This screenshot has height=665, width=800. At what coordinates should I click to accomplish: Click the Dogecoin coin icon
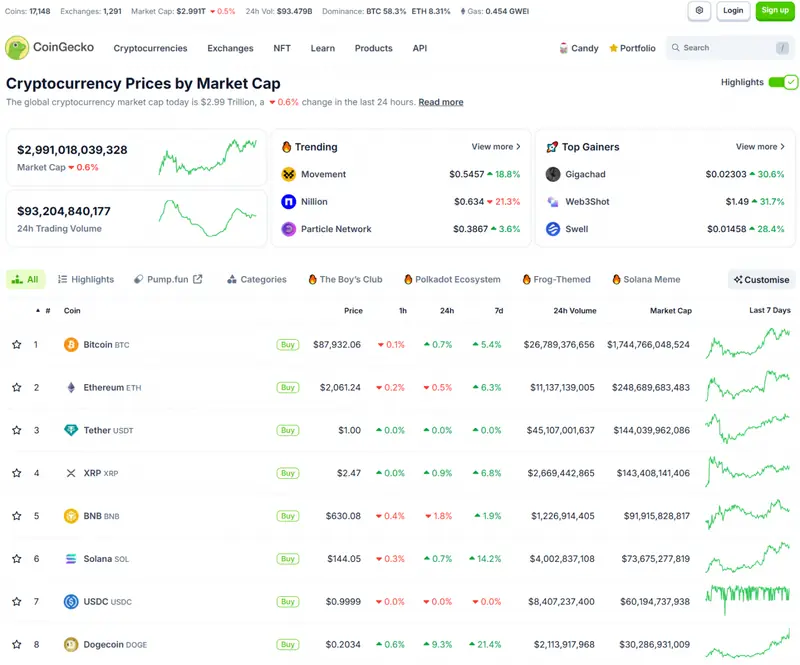point(71,645)
